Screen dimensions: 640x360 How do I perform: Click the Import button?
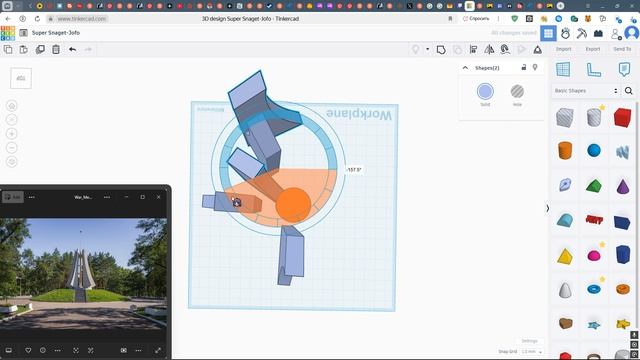(x=563, y=49)
